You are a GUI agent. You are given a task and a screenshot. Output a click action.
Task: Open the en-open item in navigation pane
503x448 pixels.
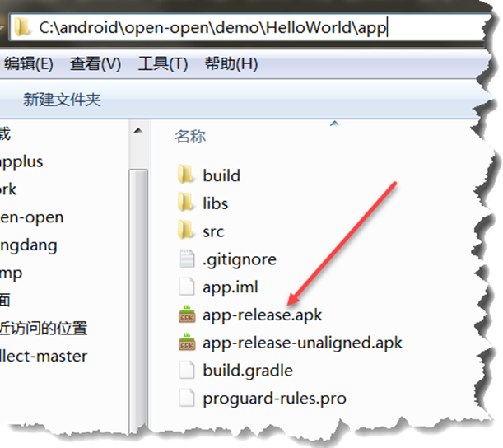pyautogui.click(x=32, y=218)
